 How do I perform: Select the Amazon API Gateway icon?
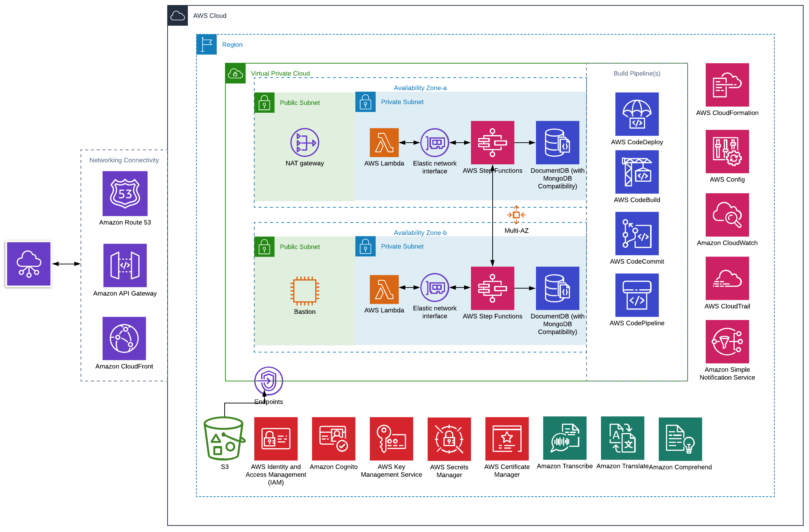click(125, 265)
